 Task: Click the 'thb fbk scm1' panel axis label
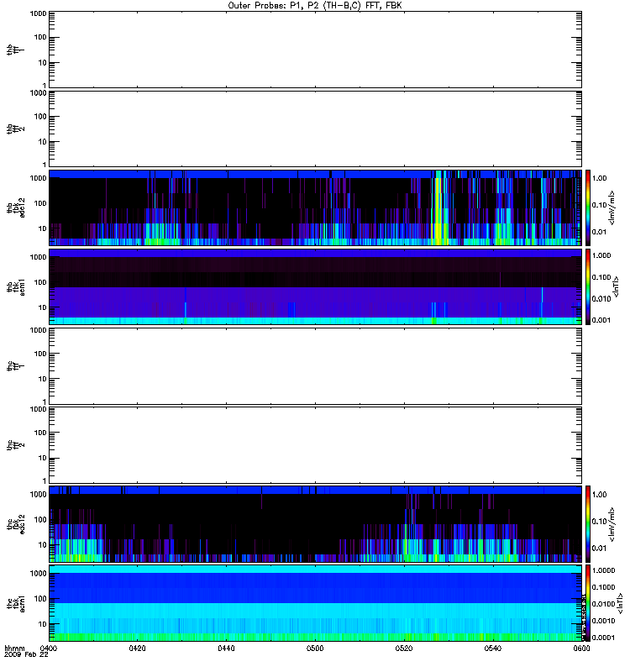[x=16, y=286]
